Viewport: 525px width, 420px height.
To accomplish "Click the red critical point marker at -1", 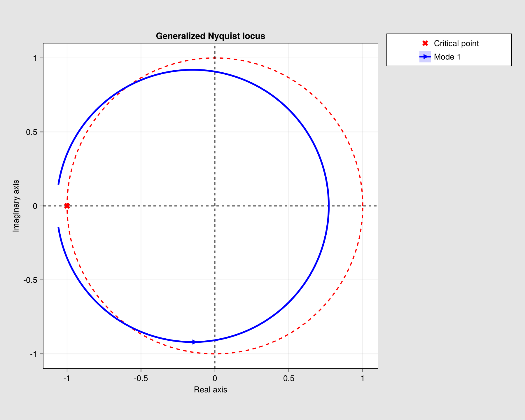I will 67,206.
